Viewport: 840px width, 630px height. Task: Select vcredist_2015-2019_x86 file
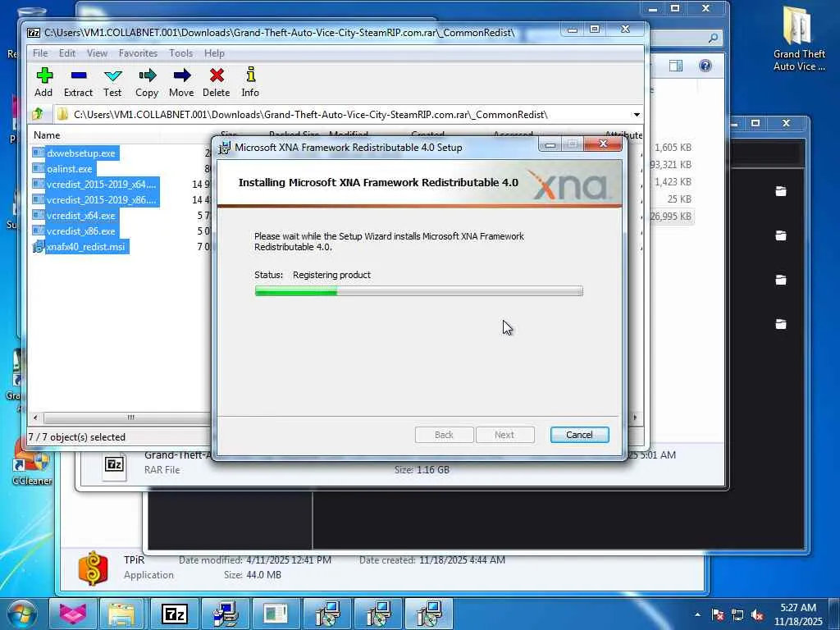coord(101,200)
